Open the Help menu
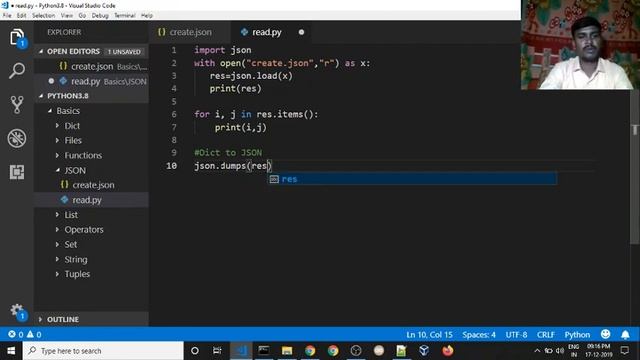The height and width of the screenshot is (360, 640). coord(147,16)
